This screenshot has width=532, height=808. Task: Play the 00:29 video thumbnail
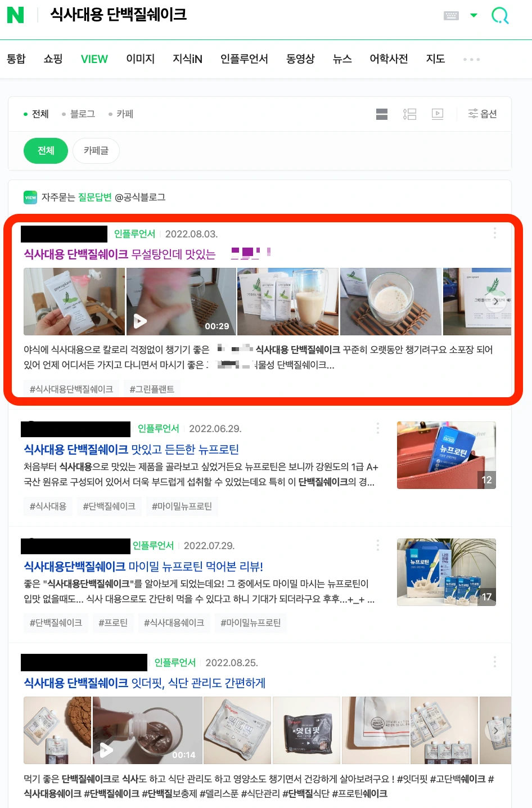181,302
